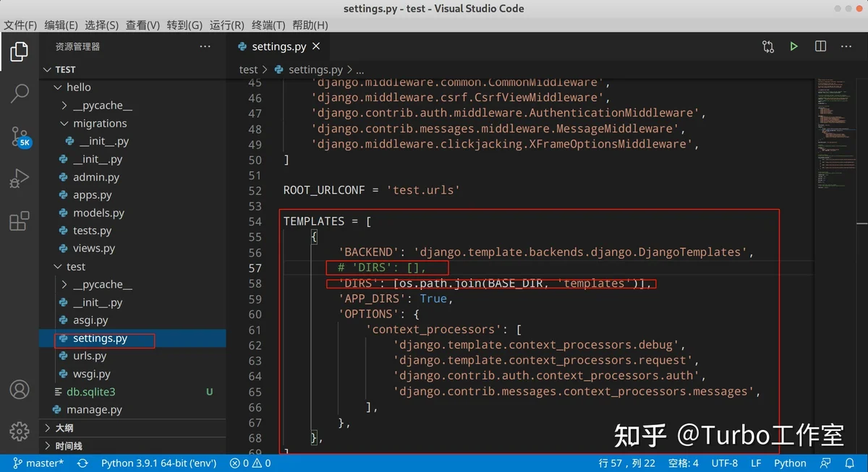Image resolution: width=868 pixels, height=472 pixels.
Task: Collapse the TEST workspace root
Action: (x=132, y=69)
